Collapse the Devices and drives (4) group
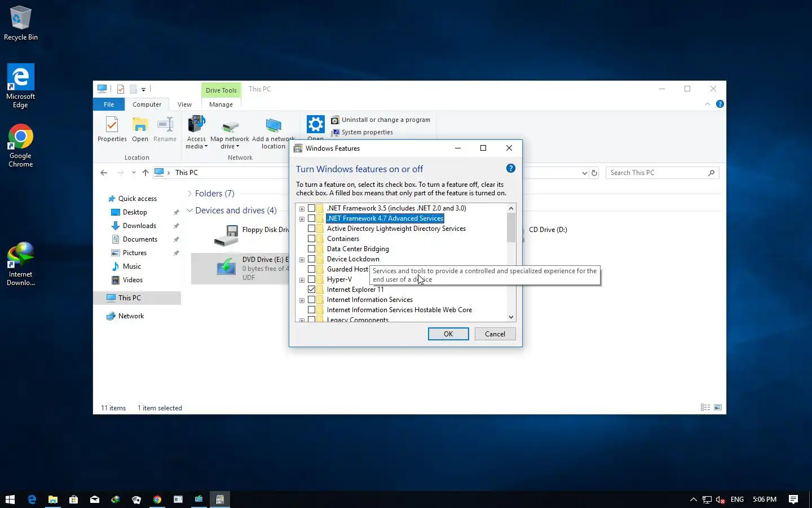The width and height of the screenshot is (812, 508). (189, 211)
